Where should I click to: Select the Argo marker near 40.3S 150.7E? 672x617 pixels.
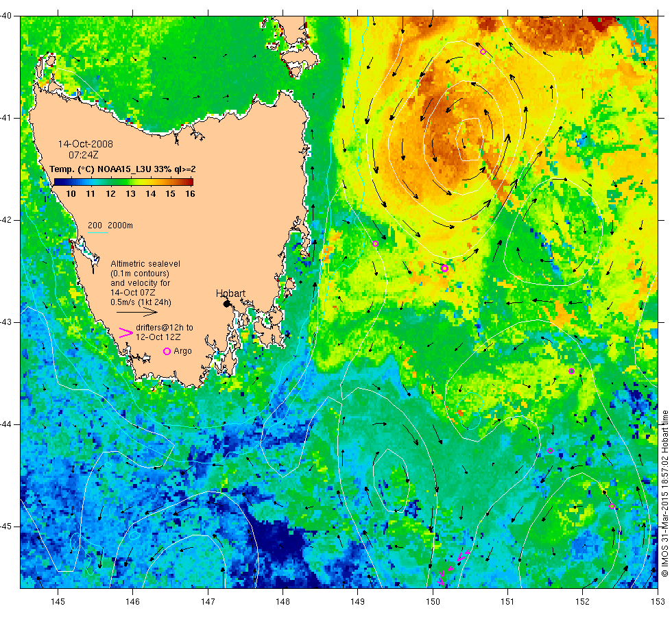(x=483, y=52)
